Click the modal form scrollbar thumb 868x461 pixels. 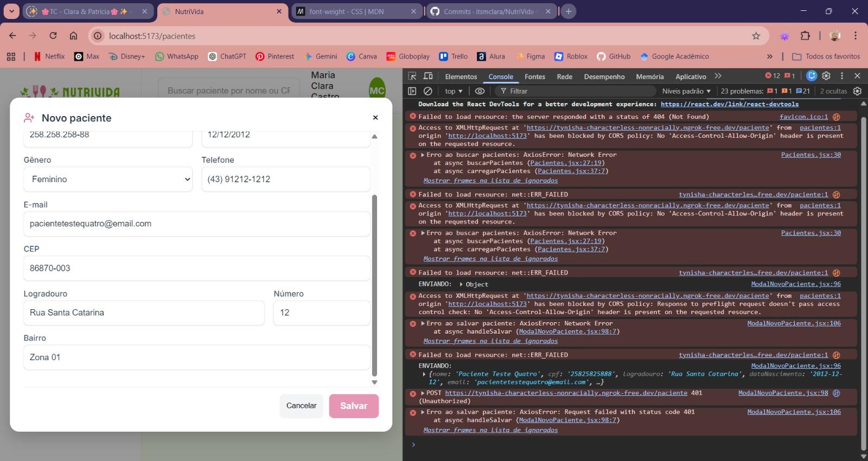pos(374,285)
